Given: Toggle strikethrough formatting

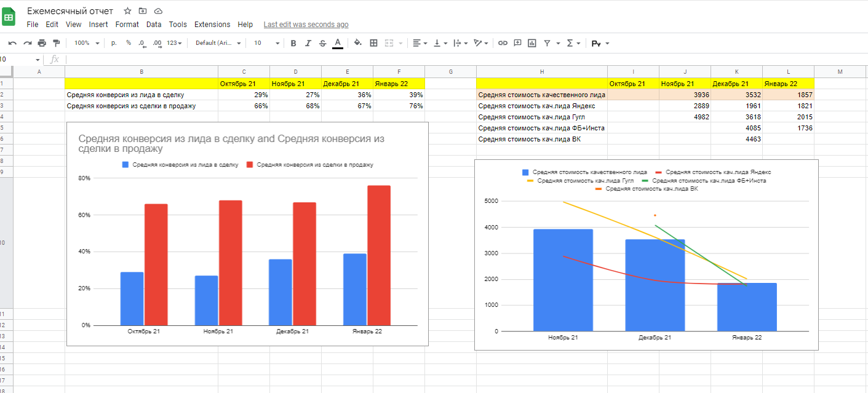Looking at the screenshot, I should tap(323, 43).
